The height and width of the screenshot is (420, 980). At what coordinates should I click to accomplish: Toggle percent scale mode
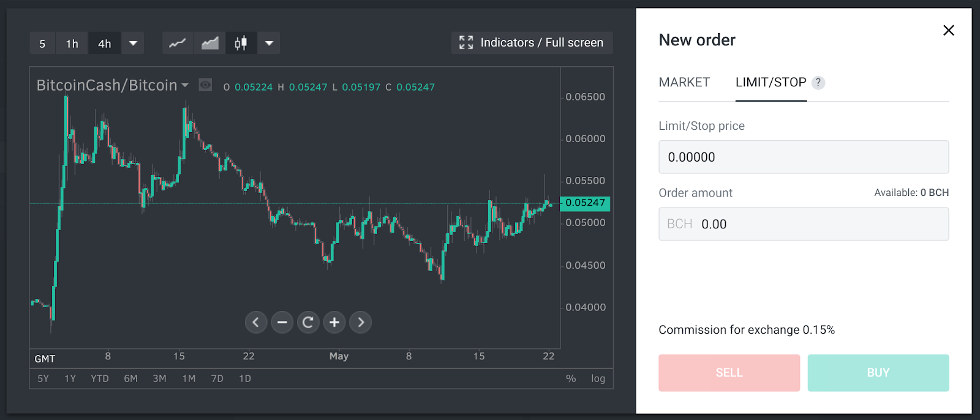pyautogui.click(x=571, y=378)
